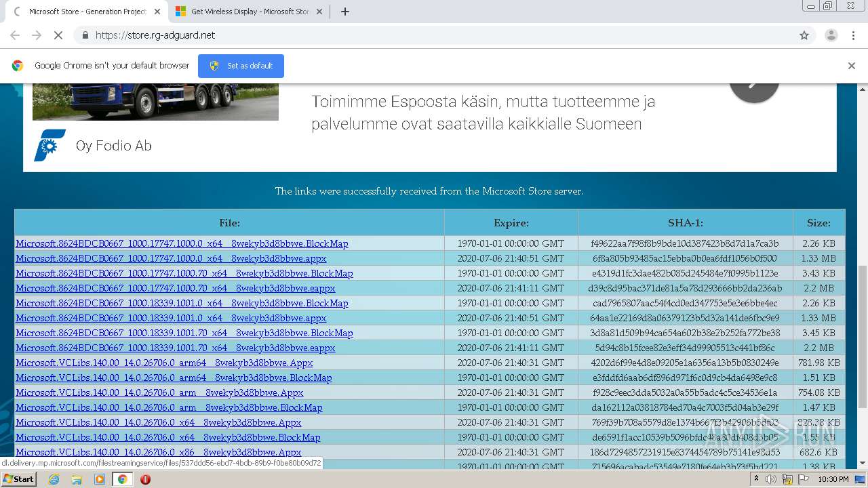Set Chrome as the default browser
This screenshot has width=868, height=488.
coord(241,66)
